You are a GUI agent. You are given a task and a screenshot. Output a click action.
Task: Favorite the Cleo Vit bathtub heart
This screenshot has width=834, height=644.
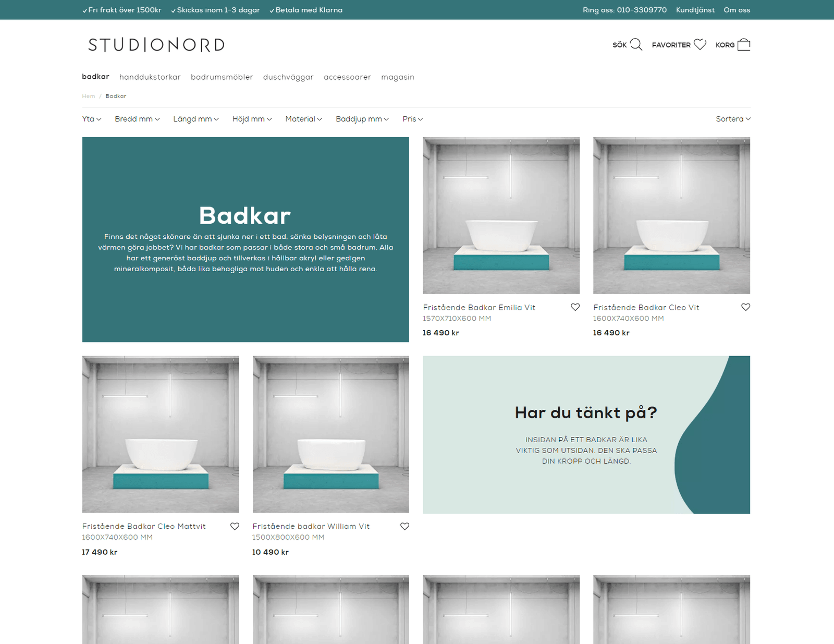pos(745,307)
